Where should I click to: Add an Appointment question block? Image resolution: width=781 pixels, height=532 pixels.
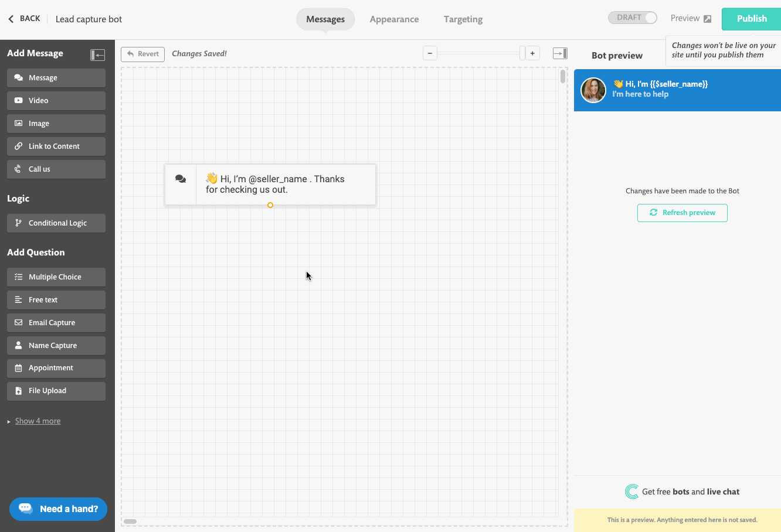56,367
